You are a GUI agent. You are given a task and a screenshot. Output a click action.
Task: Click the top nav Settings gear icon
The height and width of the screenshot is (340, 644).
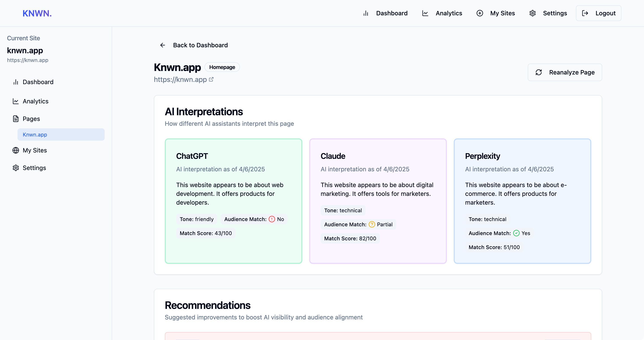pyautogui.click(x=532, y=13)
